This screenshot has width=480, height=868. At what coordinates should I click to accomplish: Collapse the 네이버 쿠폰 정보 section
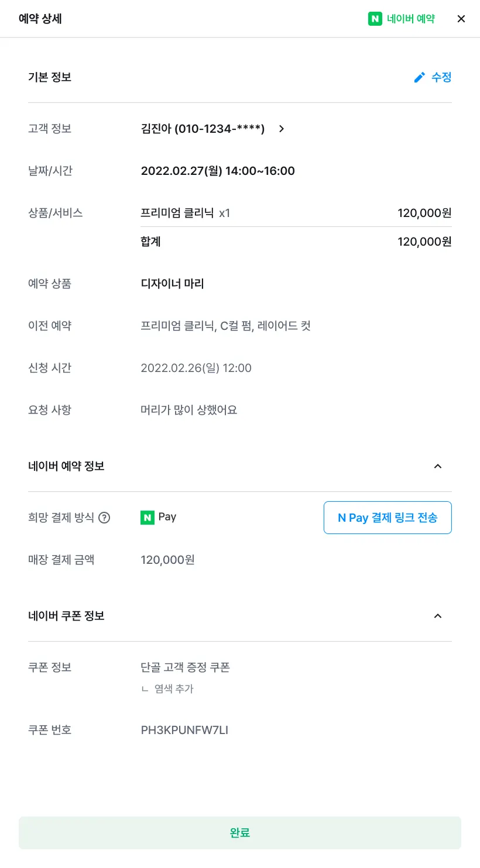[437, 616]
